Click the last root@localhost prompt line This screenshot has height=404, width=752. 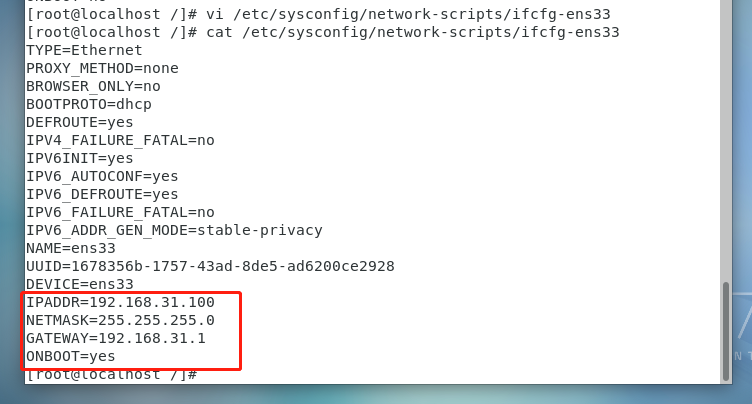111,375
